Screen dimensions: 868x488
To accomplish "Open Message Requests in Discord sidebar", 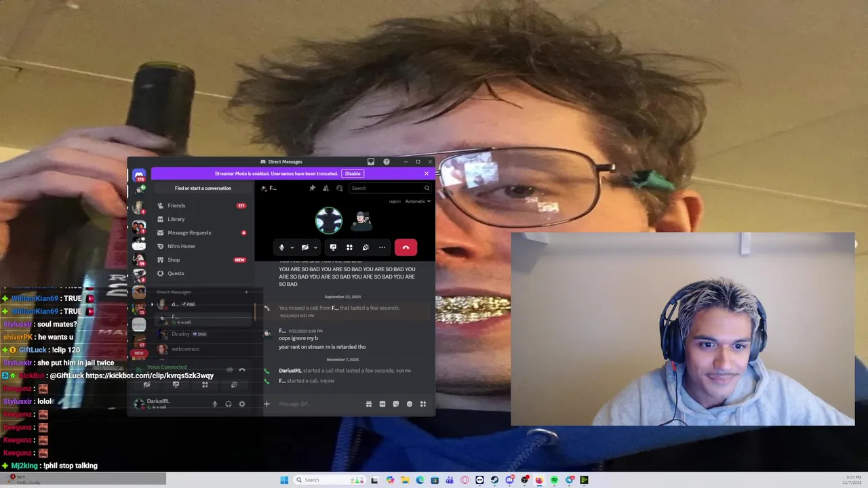I will [x=201, y=232].
